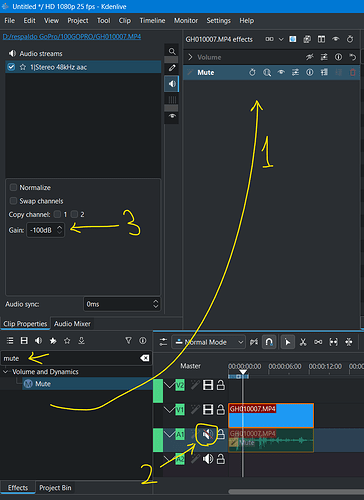This screenshot has width=364, height=500.
Task: Lock track V2 padlock icon
Action: pos(221,385)
